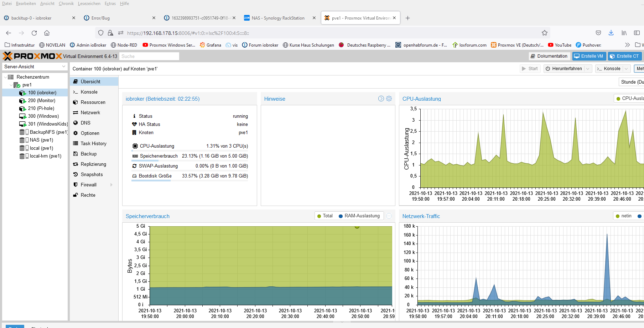Select storage BackupNFS (pve1)

[x=35, y=132]
